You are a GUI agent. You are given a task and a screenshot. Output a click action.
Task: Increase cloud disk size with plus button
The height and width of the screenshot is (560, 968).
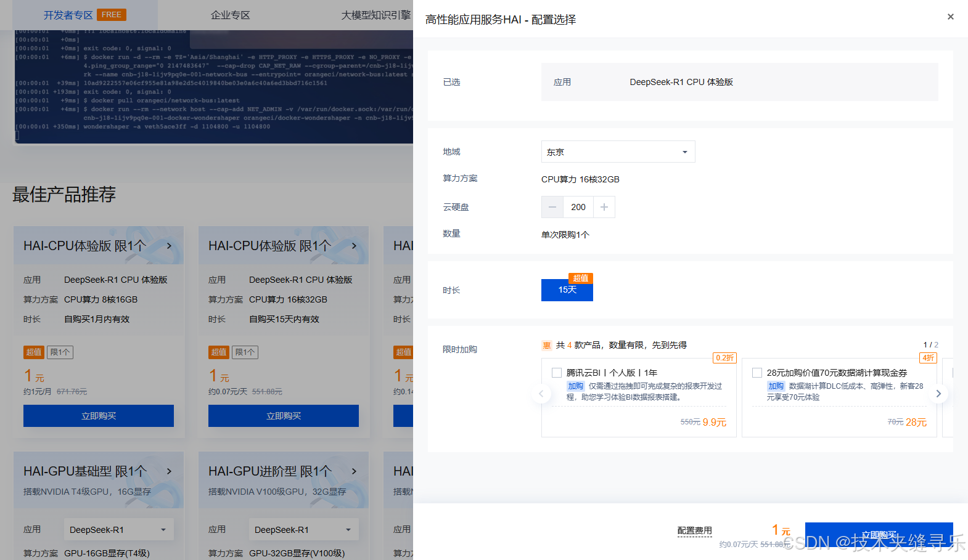(x=604, y=207)
